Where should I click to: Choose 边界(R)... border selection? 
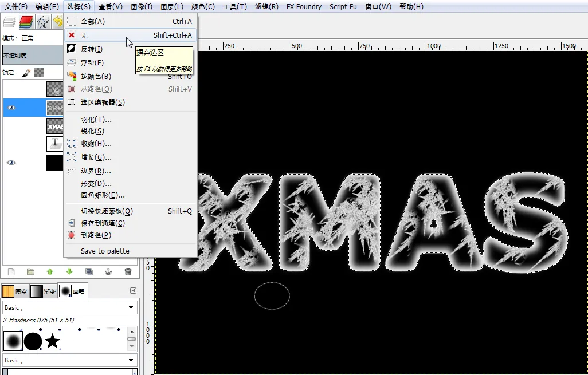tap(130, 171)
